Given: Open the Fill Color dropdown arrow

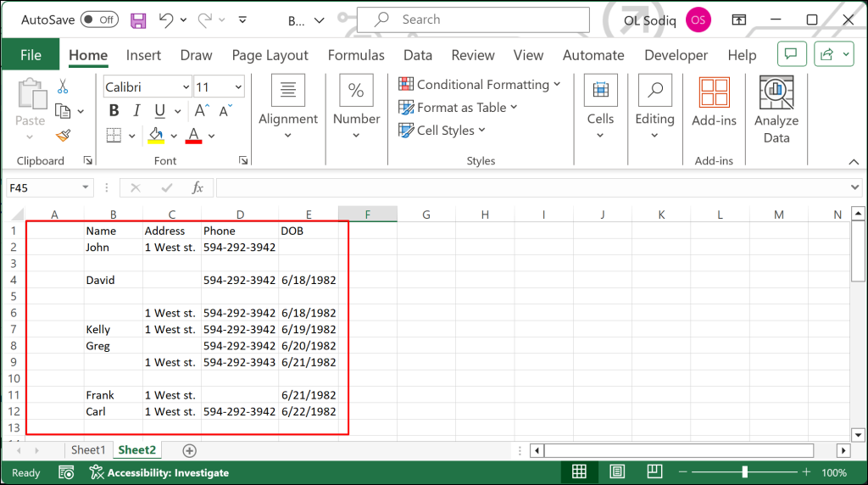Looking at the screenshot, I should 174,136.
